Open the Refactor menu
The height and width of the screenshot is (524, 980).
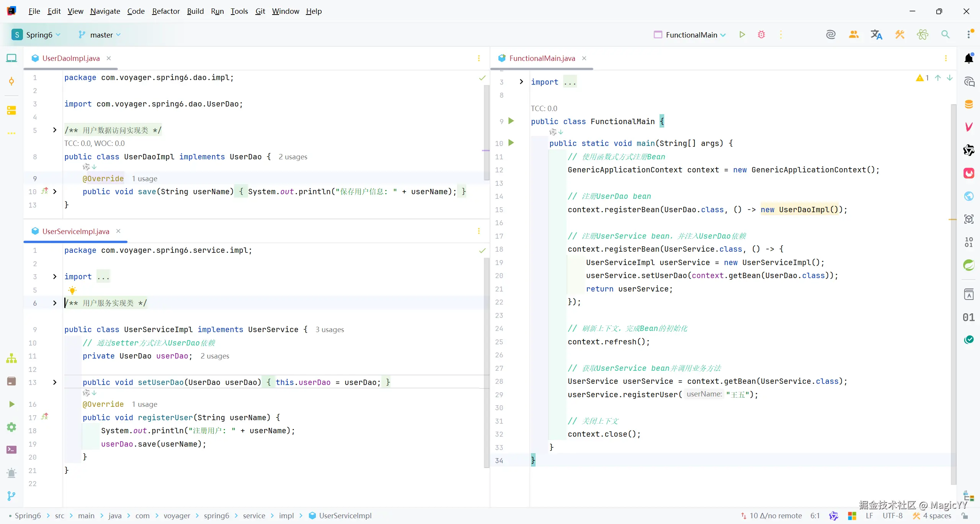pyautogui.click(x=166, y=11)
